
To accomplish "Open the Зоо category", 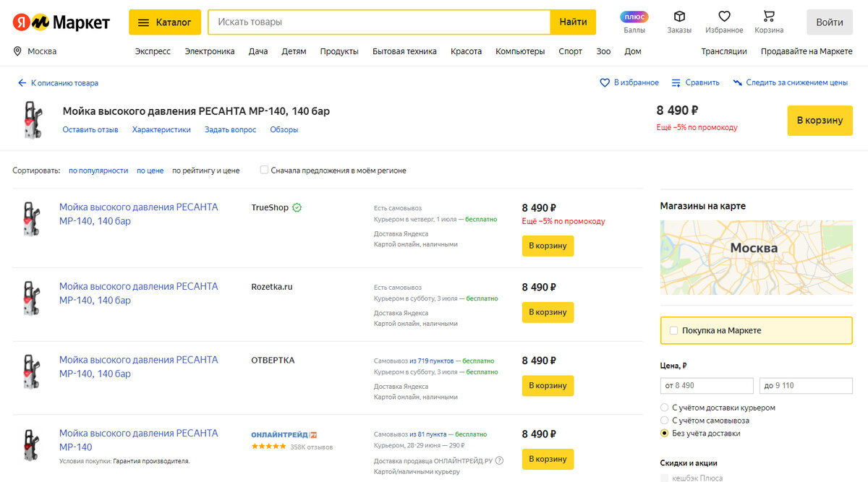I will click(603, 51).
